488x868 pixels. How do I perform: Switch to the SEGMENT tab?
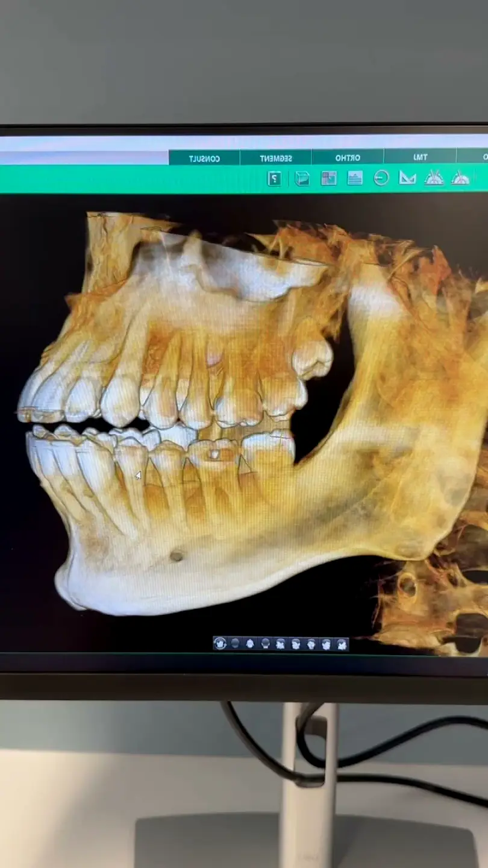tap(276, 158)
